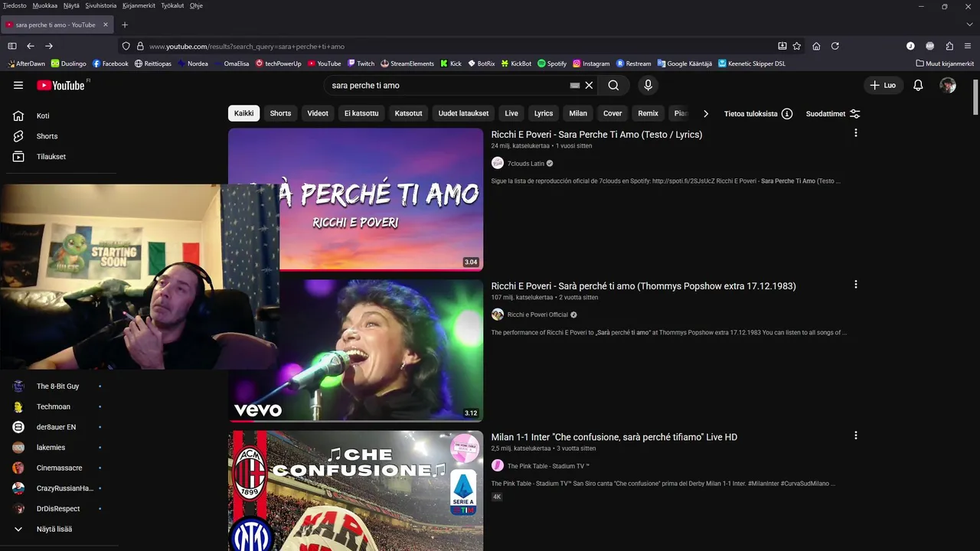This screenshot has width=980, height=551.
Task: Select the Katsotut filter chip
Action: (x=408, y=113)
